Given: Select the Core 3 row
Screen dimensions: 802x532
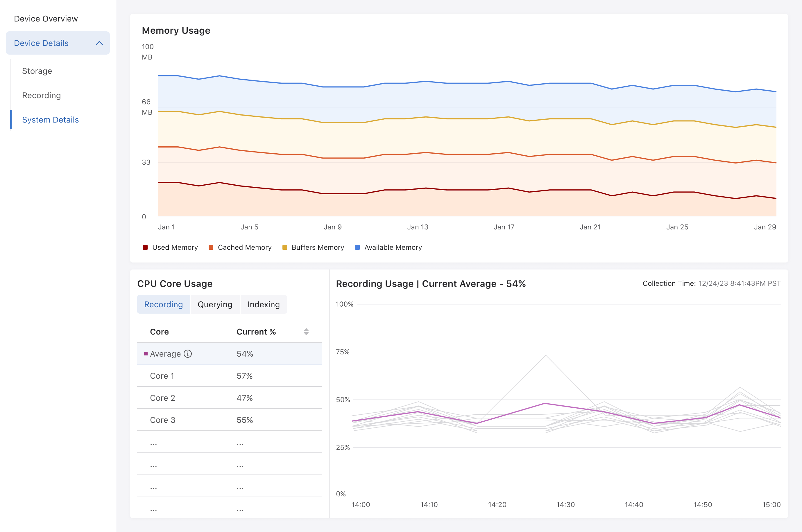Looking at the screenshot, I should pyautogui.click(x=230, y=420).
